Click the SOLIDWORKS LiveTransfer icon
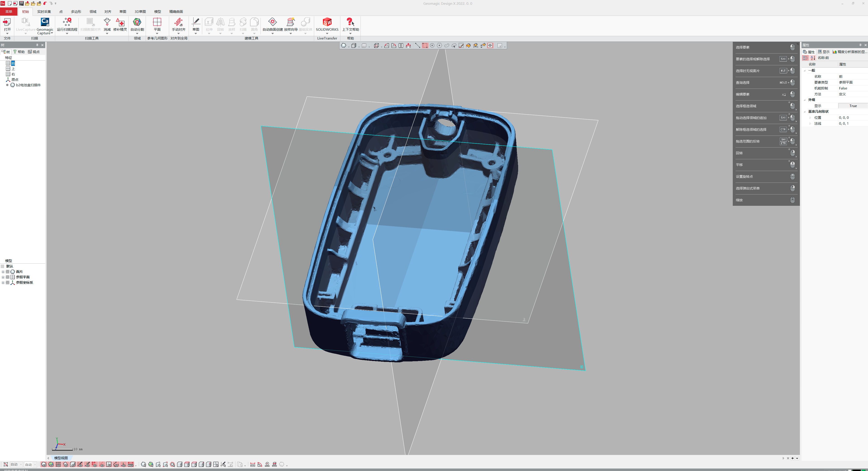This screenshot has width=868, height=471. click(x=327, y=23)
